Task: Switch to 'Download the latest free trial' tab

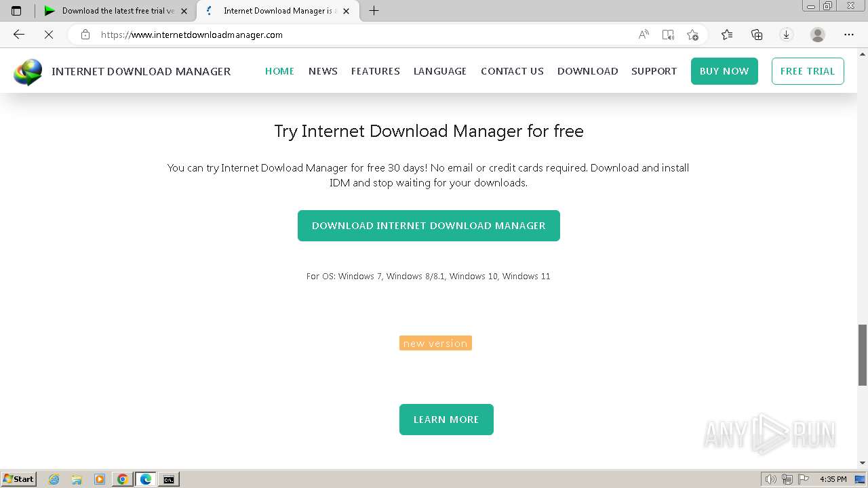Action: click(x=116, y=11)
